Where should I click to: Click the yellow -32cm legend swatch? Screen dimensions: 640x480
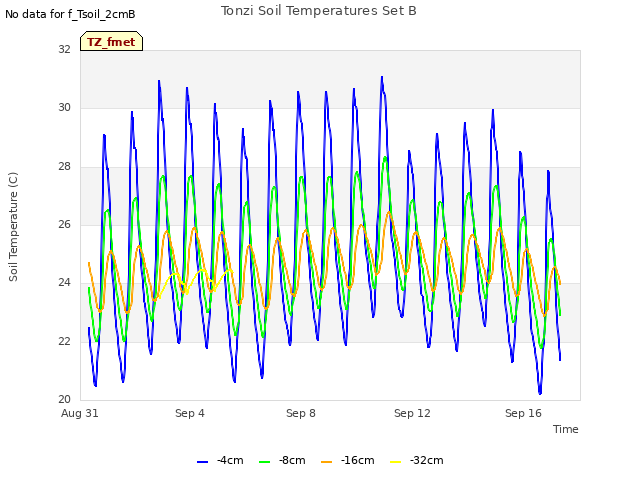pyautogui.click(x=396, y=462)
